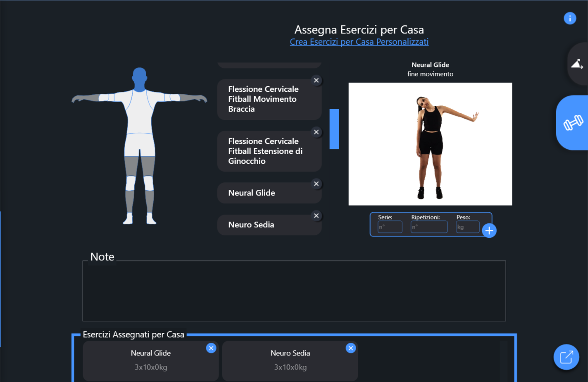Image resolution: width=588 pixels, height=382 pixels.
Task: Focus the Serie number field
Action: coord(390,227)
